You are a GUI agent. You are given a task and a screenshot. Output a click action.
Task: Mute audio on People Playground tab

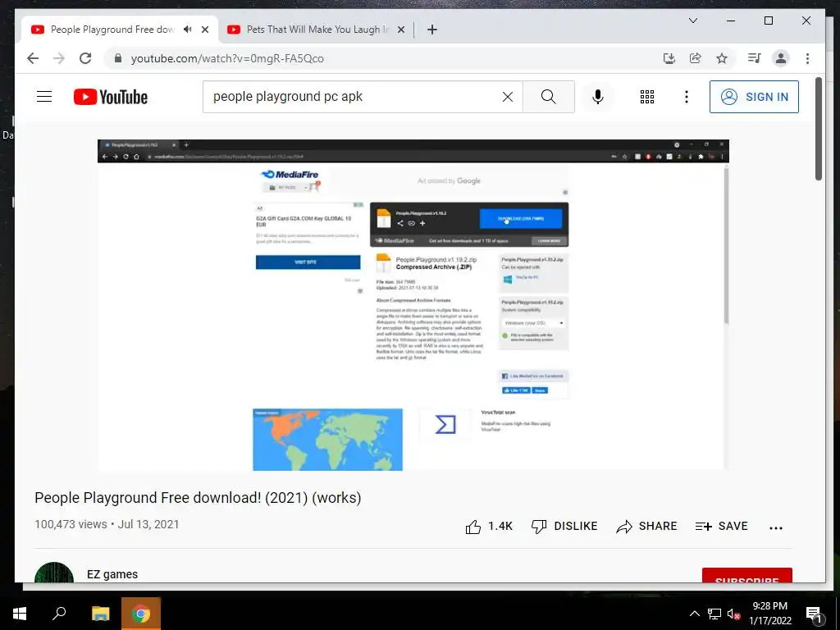coord(188,30)
